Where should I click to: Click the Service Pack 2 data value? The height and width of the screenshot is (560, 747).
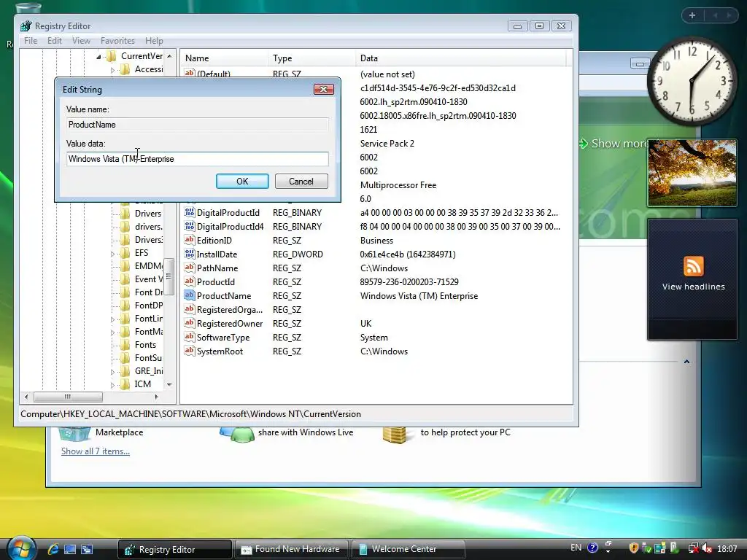coord(387,144)
